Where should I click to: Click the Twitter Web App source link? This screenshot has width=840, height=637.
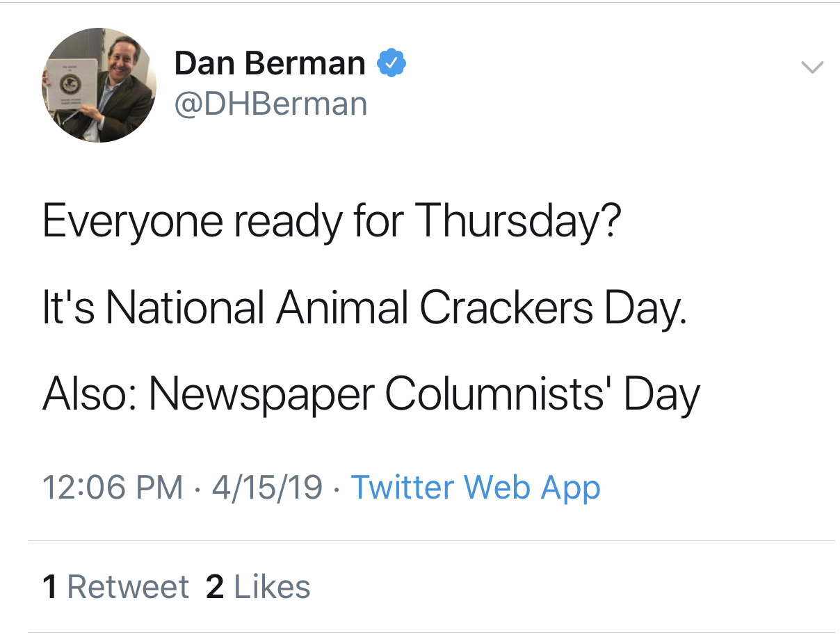pyautogui.click(x=476, y=487)
